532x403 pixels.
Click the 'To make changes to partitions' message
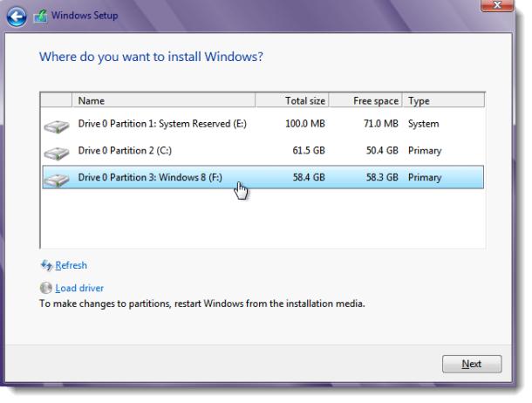click(202, 304)
